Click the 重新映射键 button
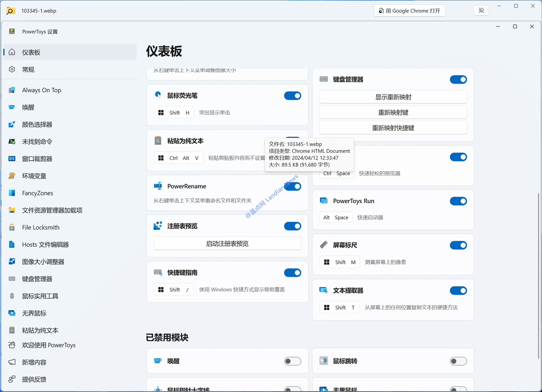542x392 pixels. (x=393, y=113)
